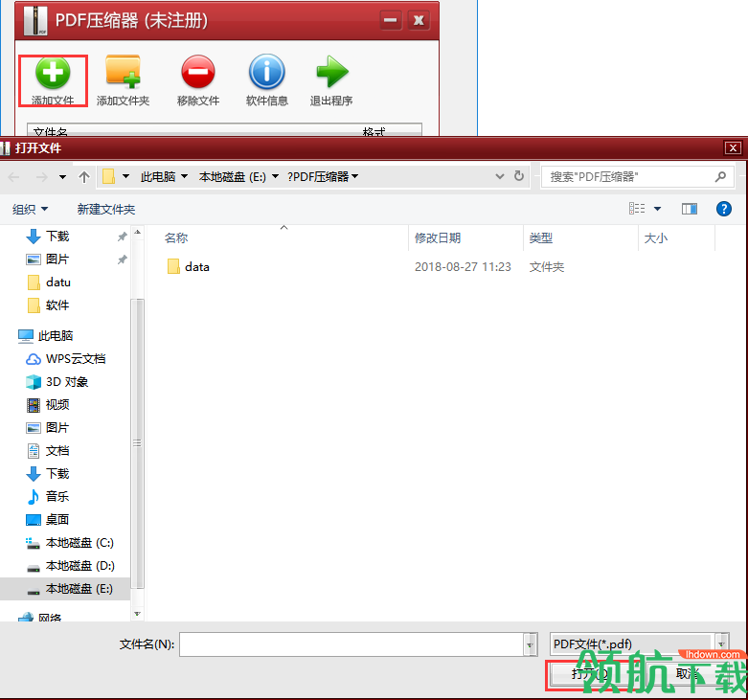
Task: Click the 文件名 input field
Action: click(351, 644)
